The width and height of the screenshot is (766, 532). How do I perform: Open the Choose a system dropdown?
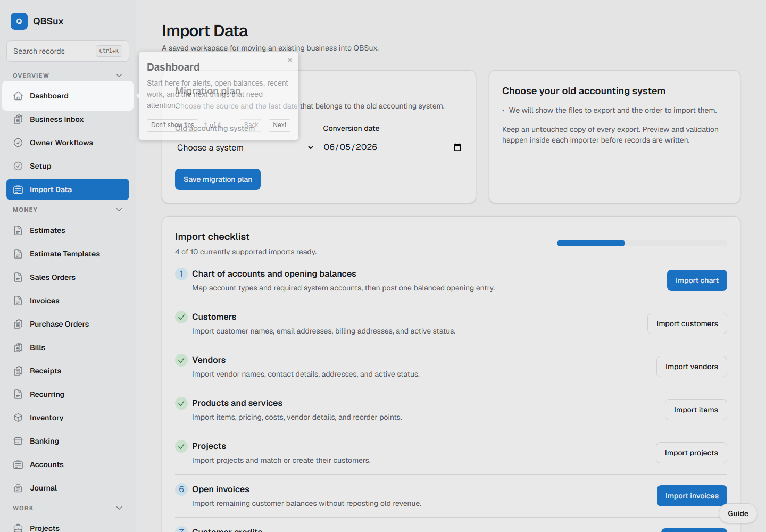point(245,147)
